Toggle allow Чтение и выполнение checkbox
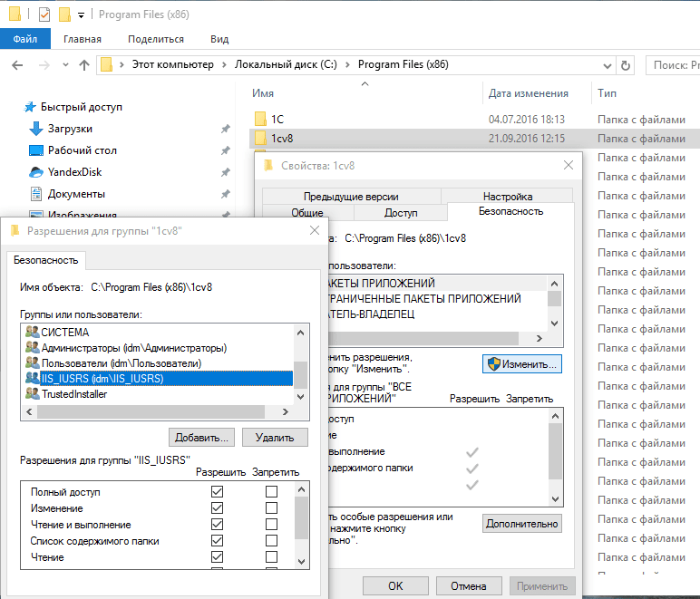The width and height of the screenshot is (700, 599). 217,525
